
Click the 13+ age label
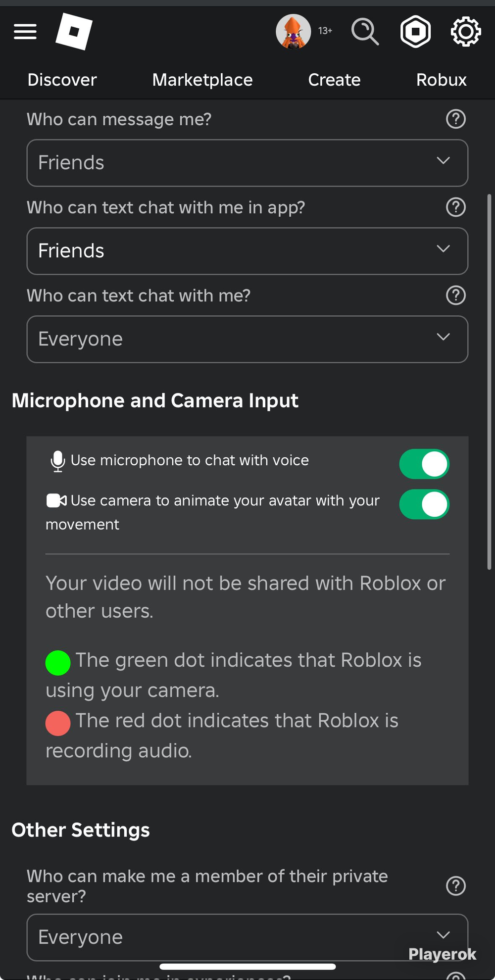(x=325, y=31)
